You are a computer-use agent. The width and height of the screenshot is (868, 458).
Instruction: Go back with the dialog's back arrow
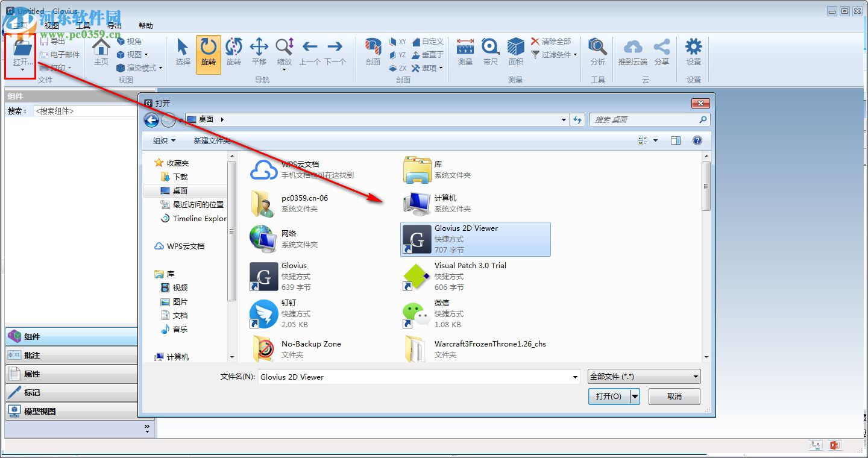(x=151, y=120)
